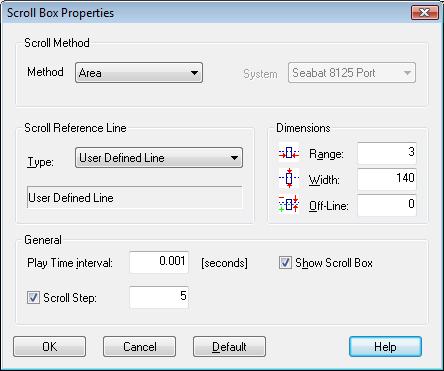Click the Range dimension icon

pos(289,153)
